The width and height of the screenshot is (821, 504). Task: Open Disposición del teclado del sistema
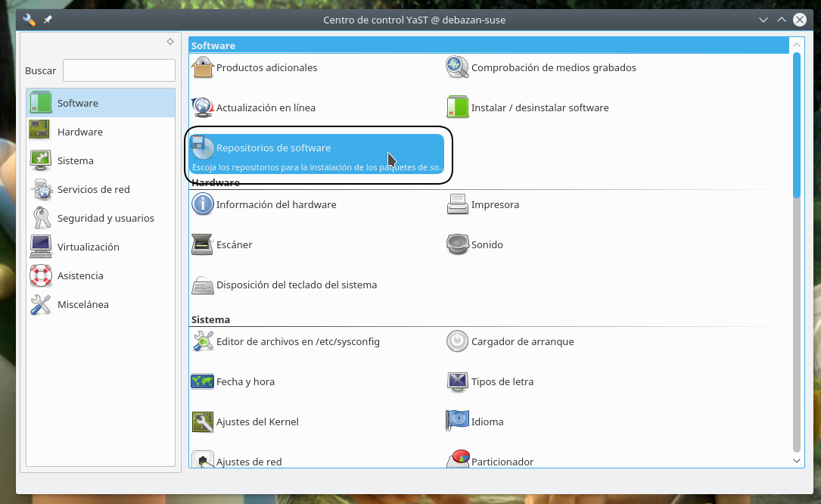pyautogui.click(x=296, y=285)
